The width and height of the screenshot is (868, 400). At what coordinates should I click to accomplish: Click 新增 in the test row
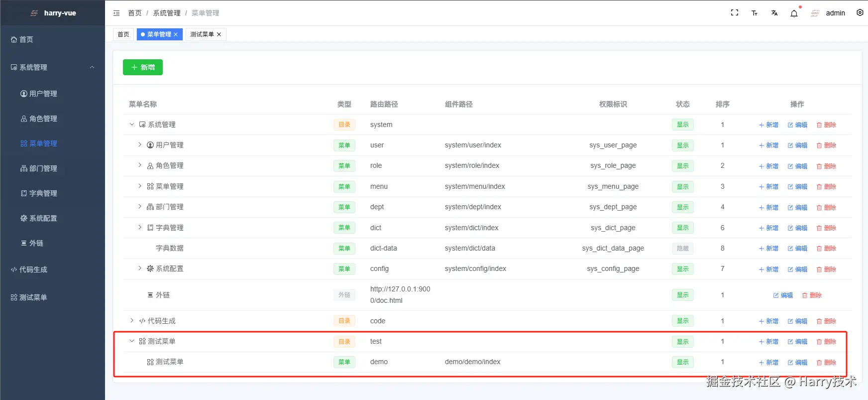pos(768,342)
